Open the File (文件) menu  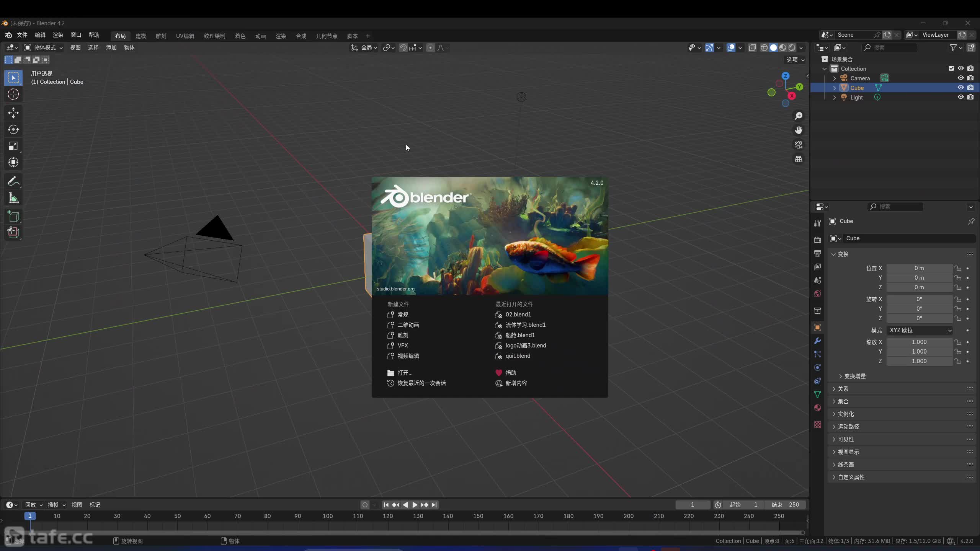(22, 35)
